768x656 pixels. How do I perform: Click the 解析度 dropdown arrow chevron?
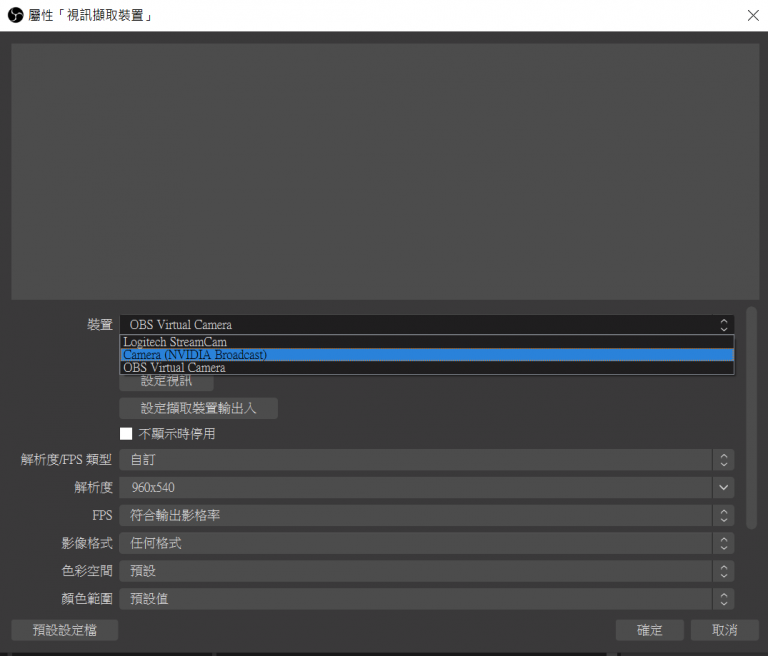point(723,487)
